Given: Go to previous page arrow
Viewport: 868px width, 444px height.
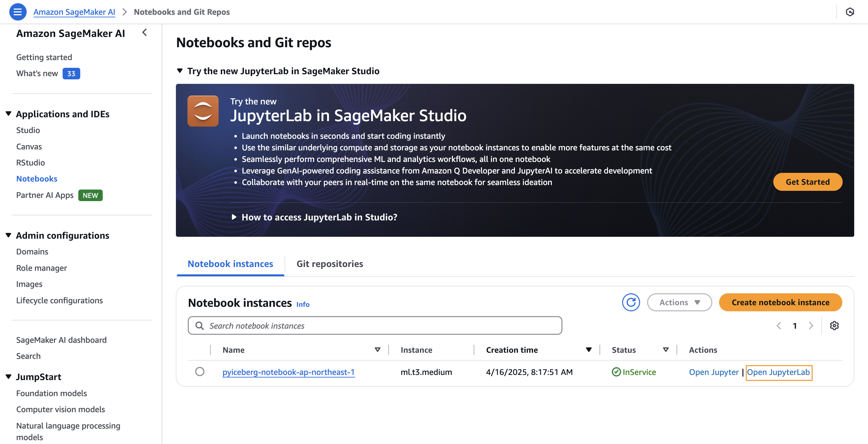Looking at the screenshot, I should [x=779, y=326].
